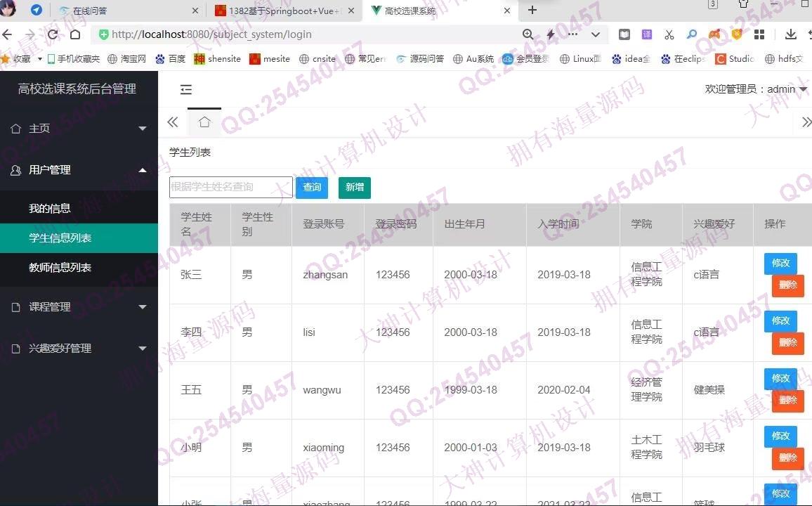This screenshot has height=506, width=812.
Task: Collapse the 用户管理 sidebar menu
Action: [79, 170]
